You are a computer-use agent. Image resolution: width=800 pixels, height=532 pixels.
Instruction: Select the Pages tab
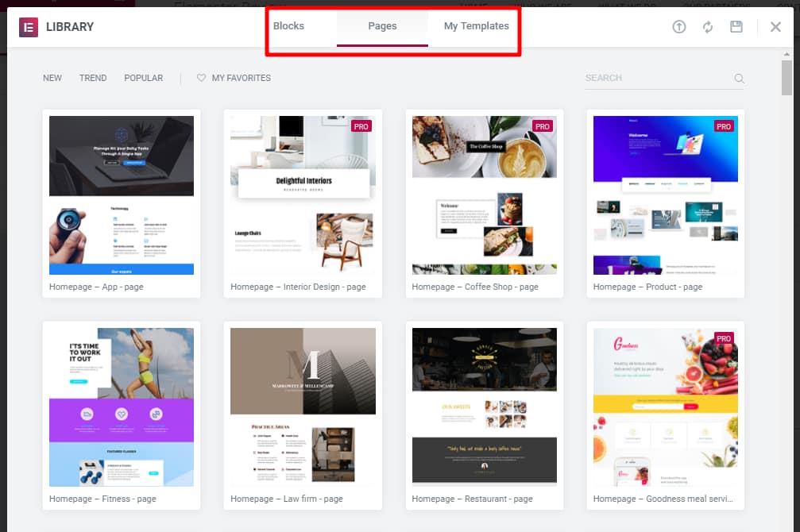pyautogui.click(x=382, y=26)
